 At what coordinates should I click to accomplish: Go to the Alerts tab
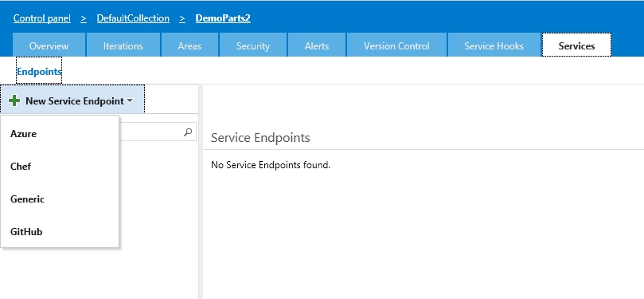click(317, 45)
